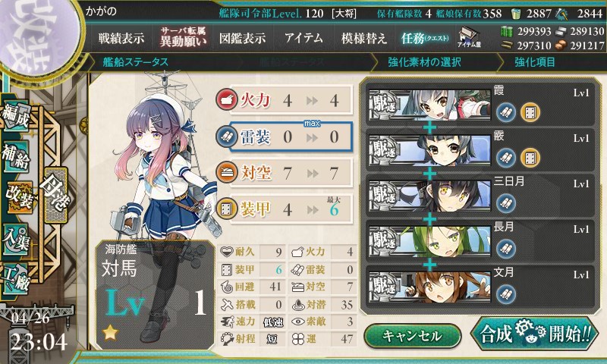Start modernization with 合成開始 button

point(535,334)
